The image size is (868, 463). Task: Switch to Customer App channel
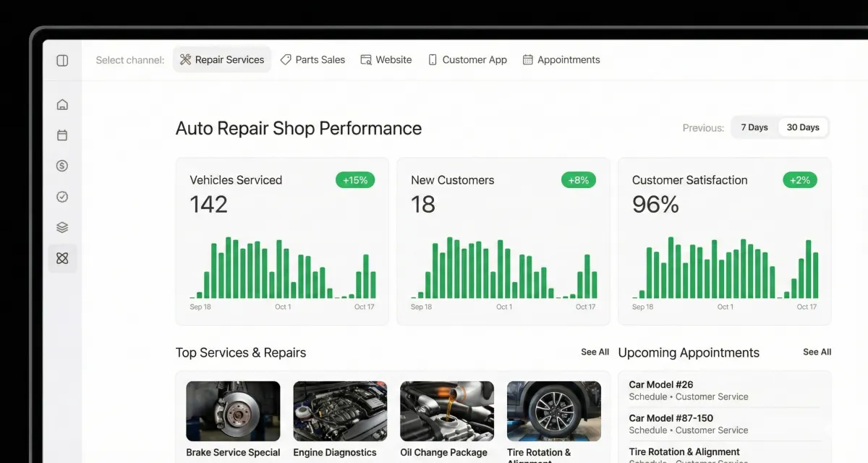click(467, 60)
